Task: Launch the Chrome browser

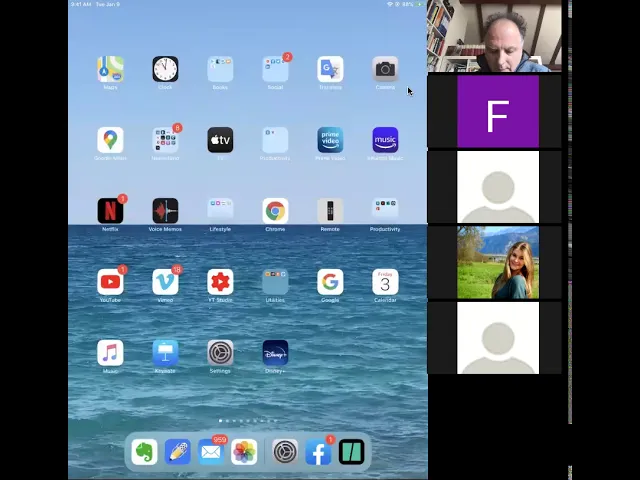Action: [x=276, y=211]
